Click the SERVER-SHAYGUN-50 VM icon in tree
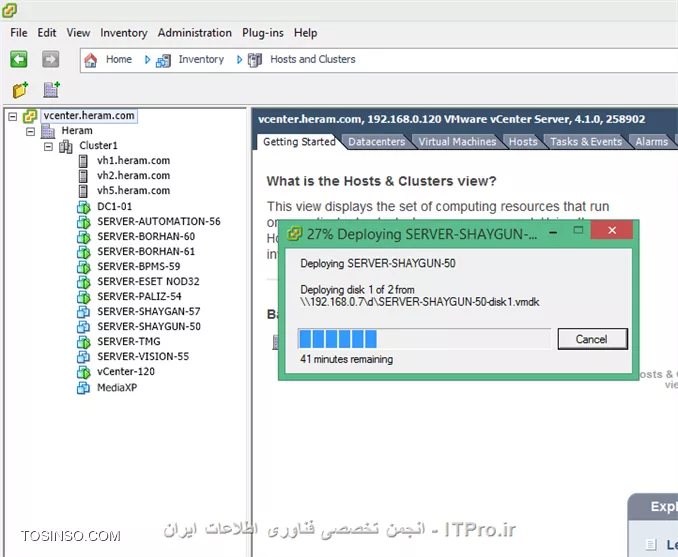 click(83, 327)
